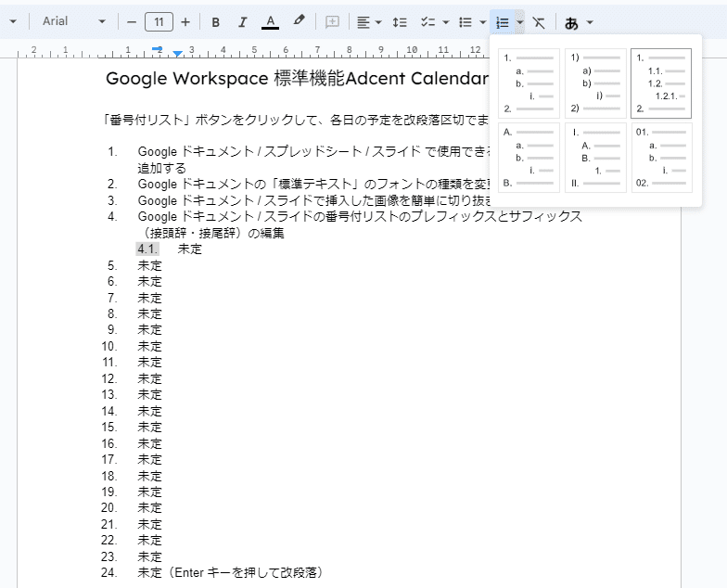The image size is (727, 588).
Task: Click list item 20 未定
Action: [149, 508]
